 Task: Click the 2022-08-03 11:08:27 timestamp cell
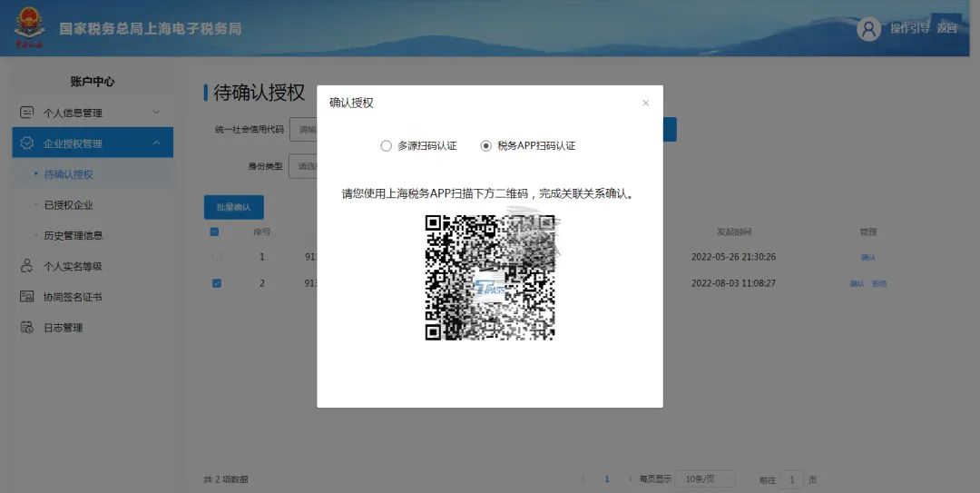point(733,282)
